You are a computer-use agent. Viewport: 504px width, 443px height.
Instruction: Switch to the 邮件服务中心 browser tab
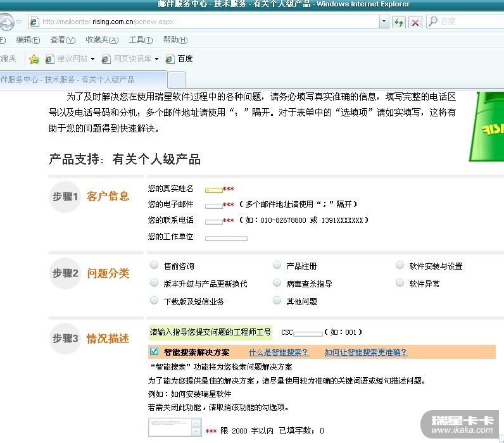[82, 80]
